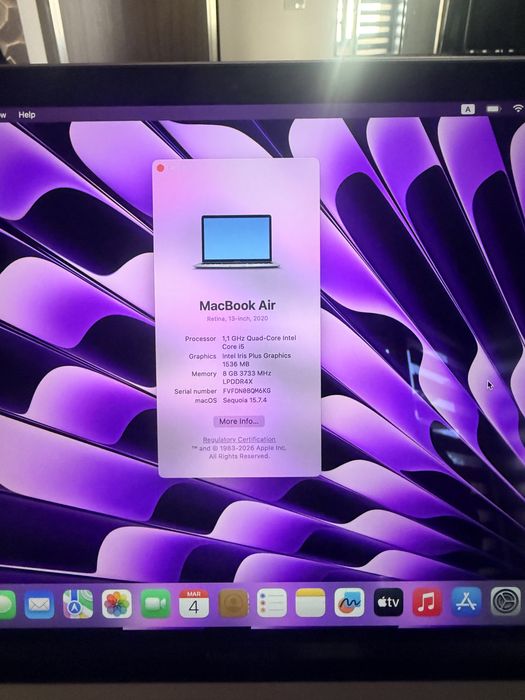This screenshot has height=700, width=525.
Task: Open Photos app in Dock
Action: 117,604
